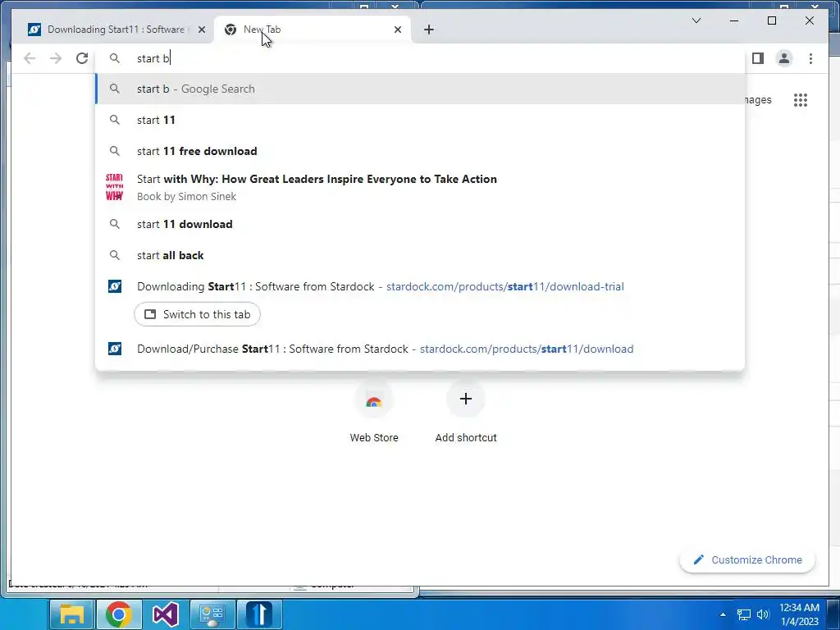Select the New Tab tab
Image resolution: width=840 pixels, height=630 pixels.
pyautogui.click(x=313, y=30)
